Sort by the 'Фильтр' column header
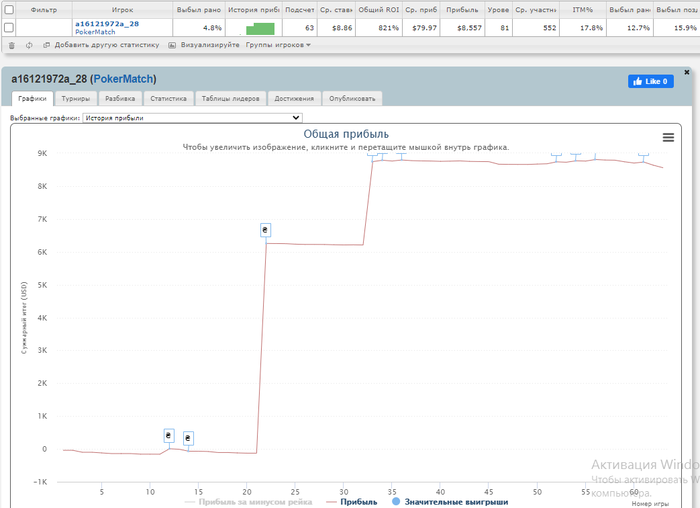The image size is (700, 508). 44,9
